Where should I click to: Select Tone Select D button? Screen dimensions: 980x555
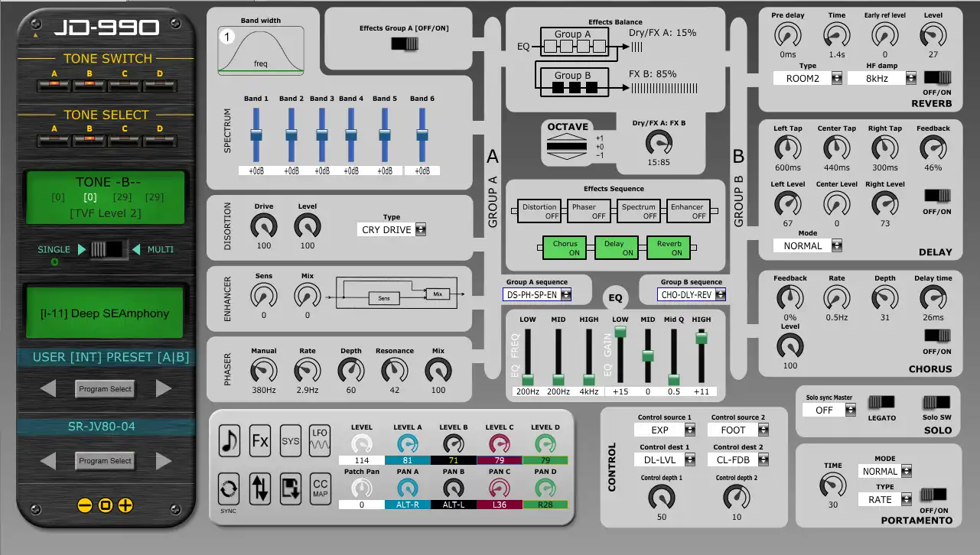coord(159,140)
